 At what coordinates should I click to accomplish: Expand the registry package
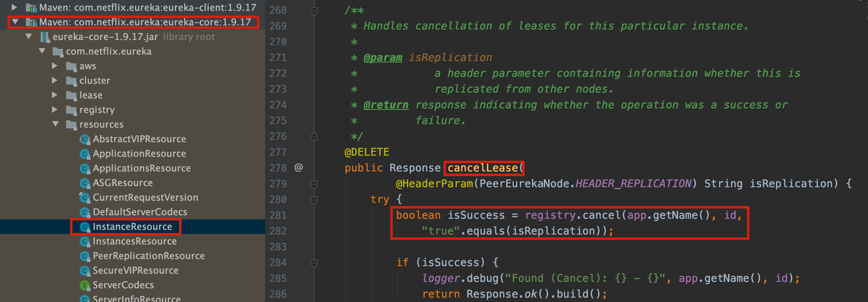pyautogui.click(x=55, y=109)
